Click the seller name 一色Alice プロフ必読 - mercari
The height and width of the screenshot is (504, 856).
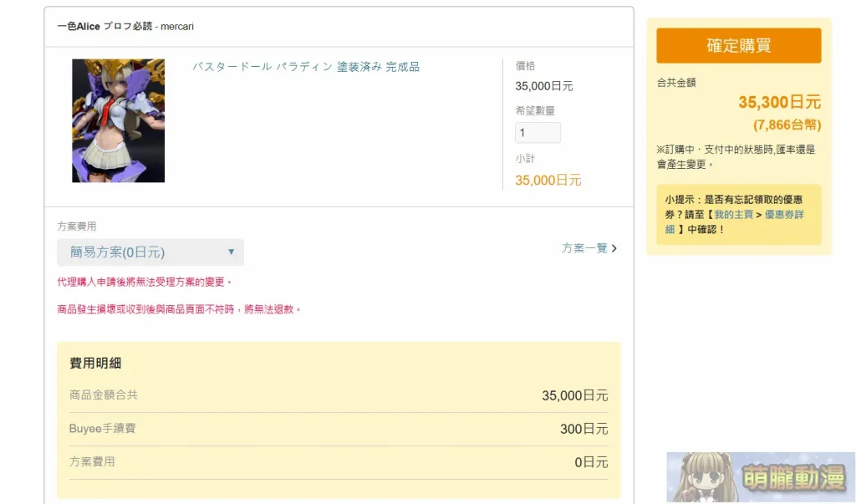click(125, 26)
